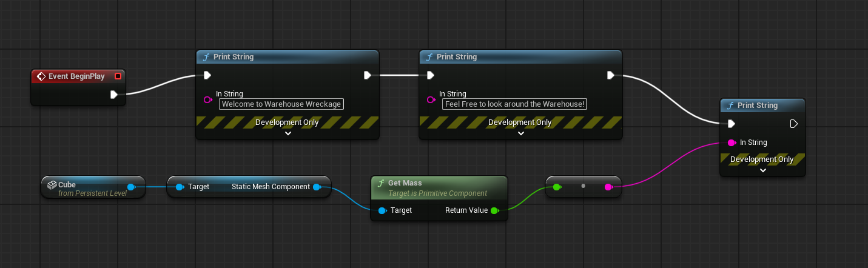Select the Get Mass node title

tap(405, 183)
